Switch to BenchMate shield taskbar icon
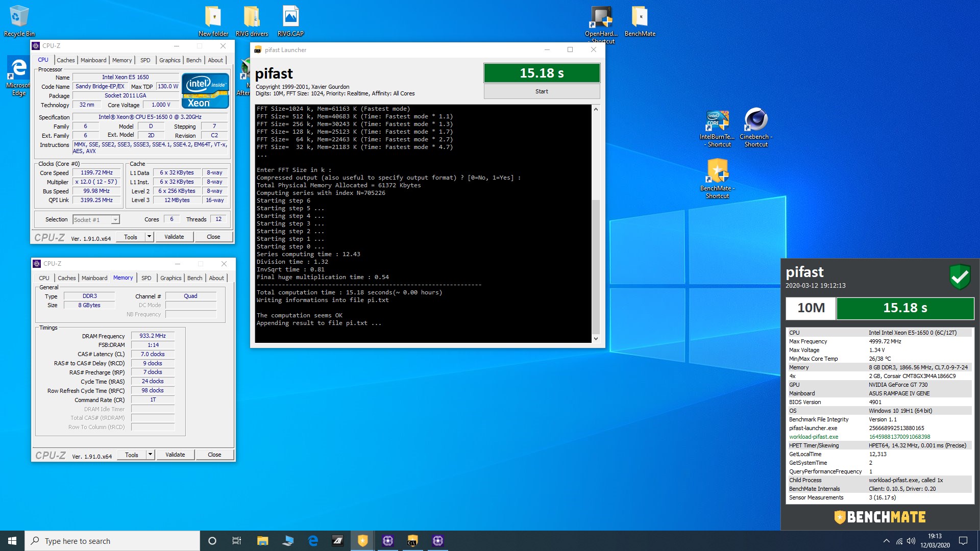This screenshot has width=980, height=551. tap(362, 541)
